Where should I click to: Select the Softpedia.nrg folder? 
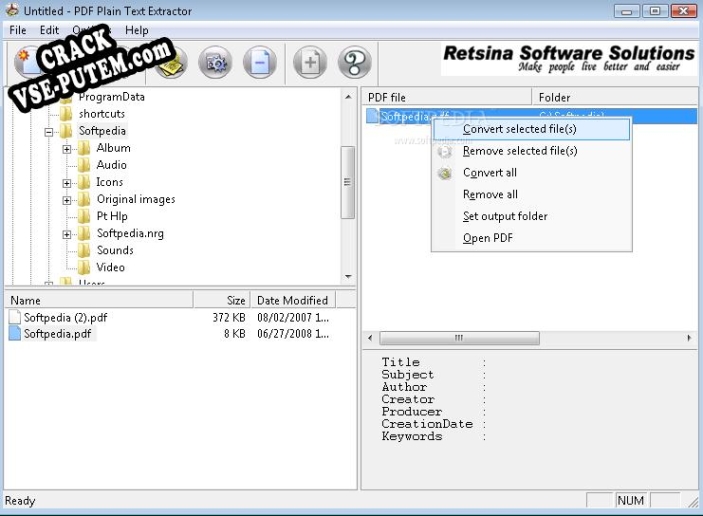click(x=130, y=233)
